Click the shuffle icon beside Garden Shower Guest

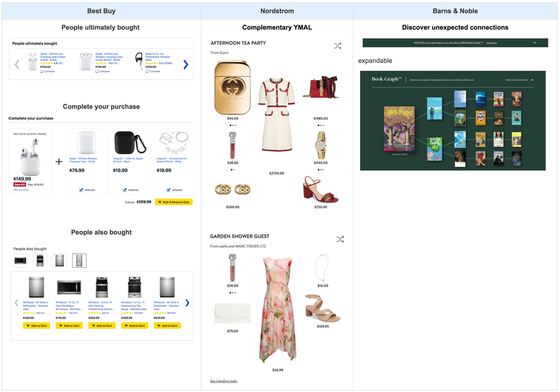click(340, 239)
